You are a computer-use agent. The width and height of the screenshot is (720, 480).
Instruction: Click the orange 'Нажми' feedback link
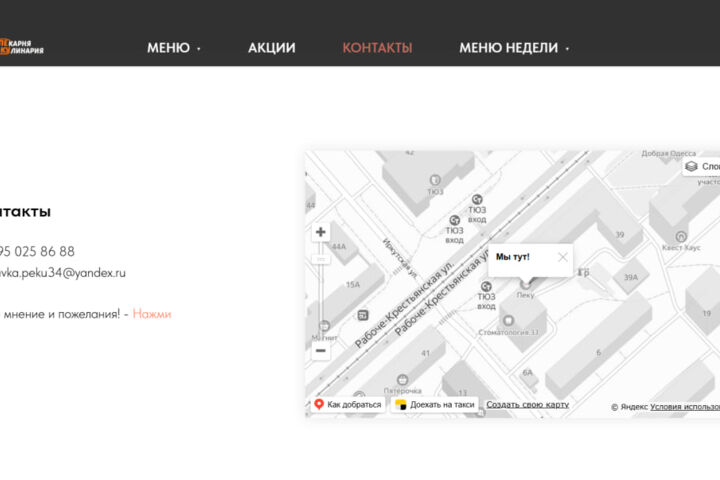click(152, 314)
